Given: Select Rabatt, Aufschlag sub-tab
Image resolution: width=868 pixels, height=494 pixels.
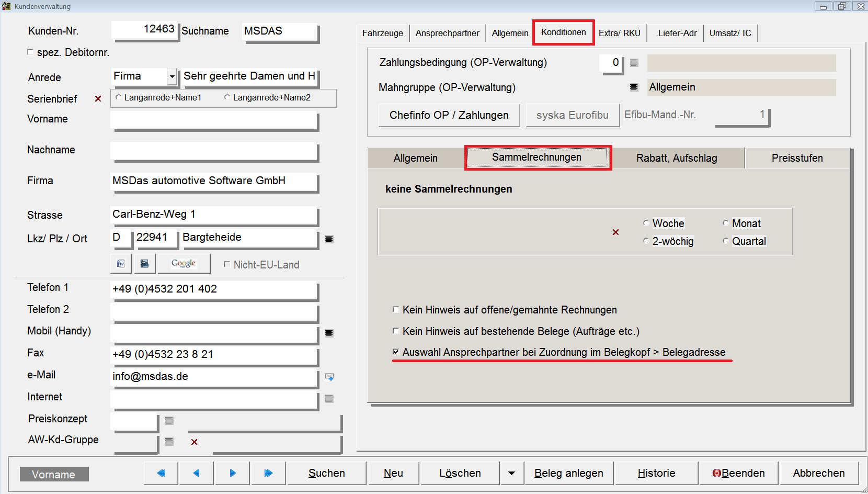Looking at the screenshot, I should click(x=677, y=158).
